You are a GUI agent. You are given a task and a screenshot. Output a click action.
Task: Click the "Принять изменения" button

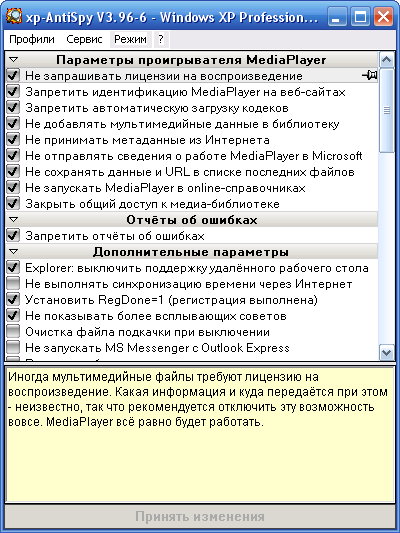point(200,516)
